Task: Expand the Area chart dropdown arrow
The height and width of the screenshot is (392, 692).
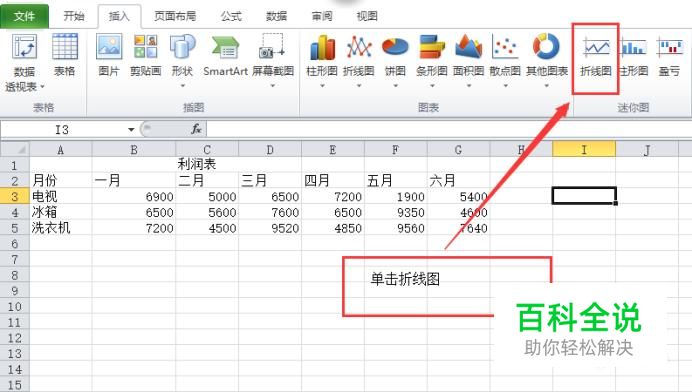Action: point(468,86)
